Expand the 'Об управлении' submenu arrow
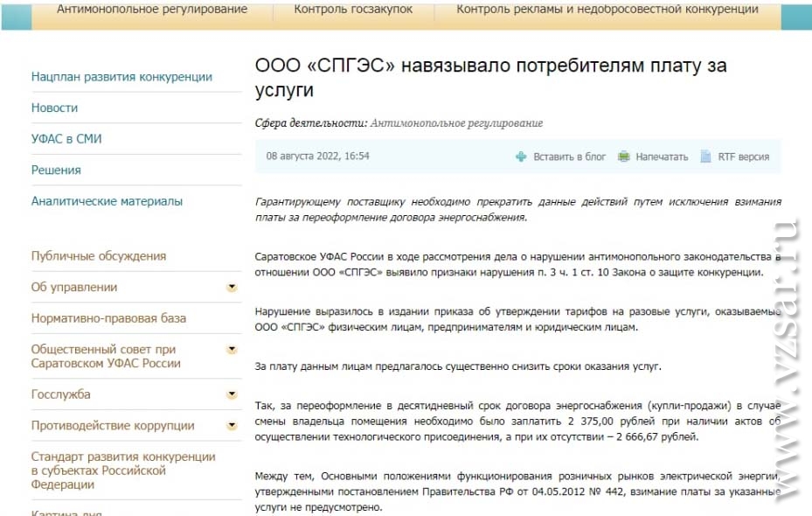The height and width of the screenshot is (516, 812). point(232,287)
